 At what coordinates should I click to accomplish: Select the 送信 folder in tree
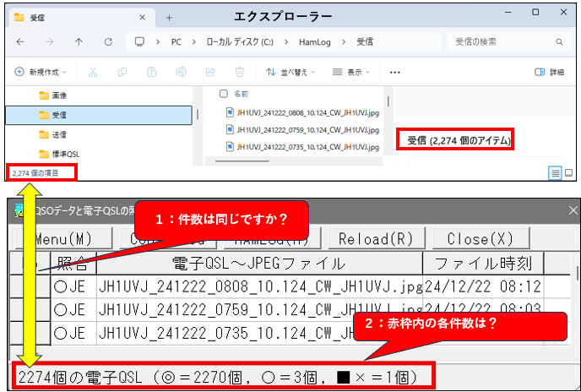tap(59, 134)
